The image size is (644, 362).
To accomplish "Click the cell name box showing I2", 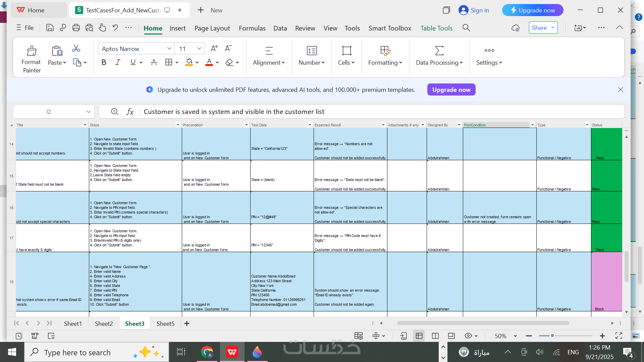I will click(x=49, y=112).
